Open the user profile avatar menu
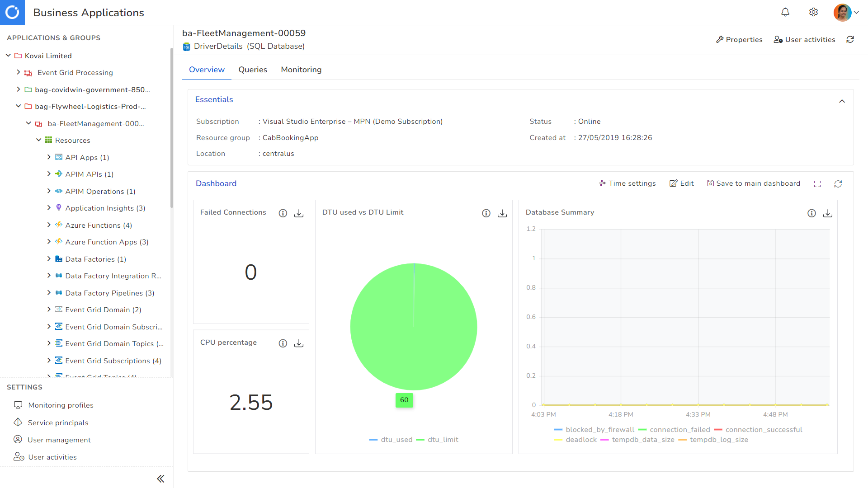 (x=846, y=13)
